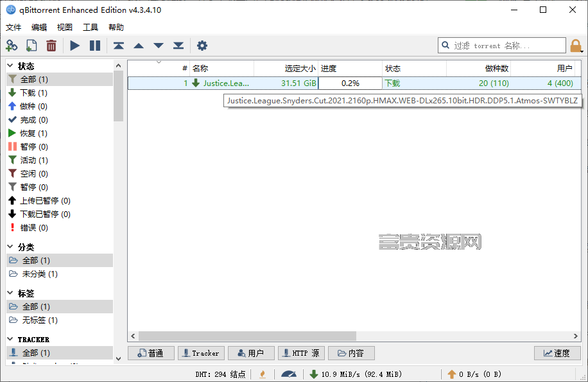Switch to the 内容 tab

coord(351,353)
